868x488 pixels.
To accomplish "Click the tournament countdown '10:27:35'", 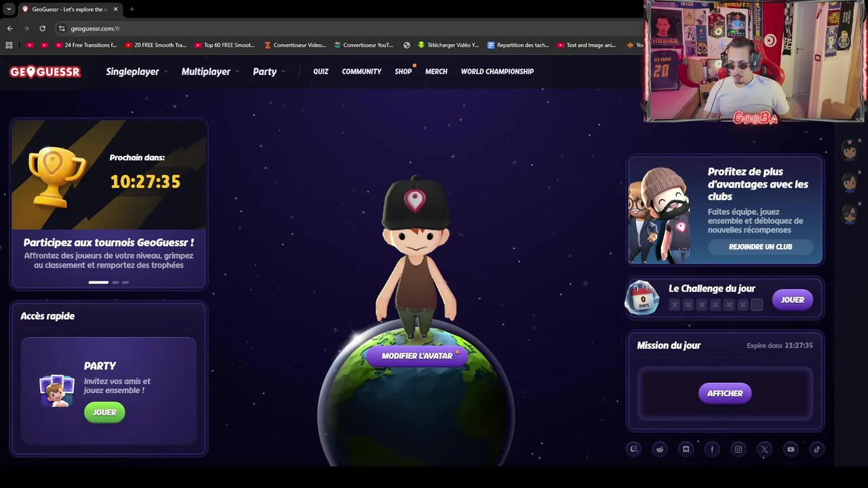I will (145, 182).
